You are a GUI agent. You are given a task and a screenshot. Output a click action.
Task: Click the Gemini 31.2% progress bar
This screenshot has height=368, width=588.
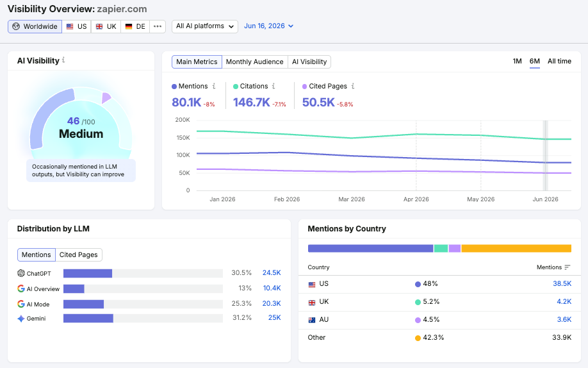(x=143, y=319)
